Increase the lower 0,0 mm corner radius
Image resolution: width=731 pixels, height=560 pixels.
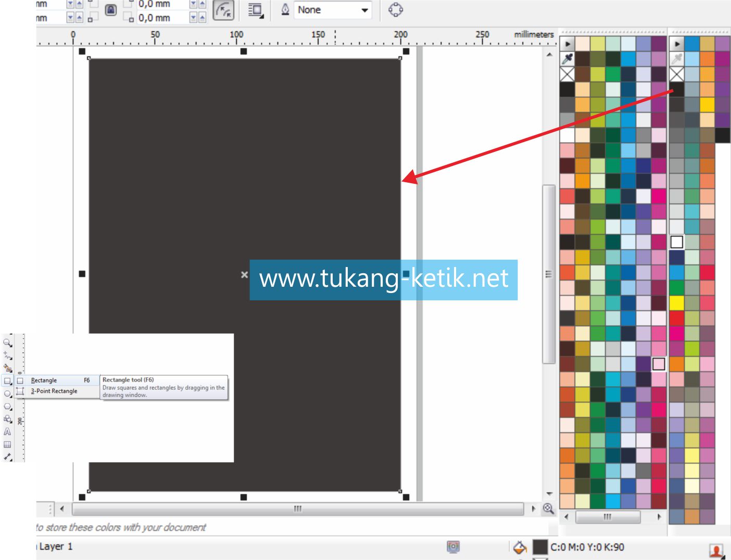[203, 18]
